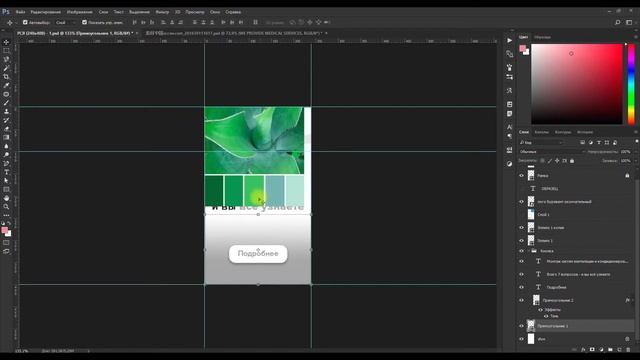
Task: Select the Crop tool
Action: [x=6, y=76]
